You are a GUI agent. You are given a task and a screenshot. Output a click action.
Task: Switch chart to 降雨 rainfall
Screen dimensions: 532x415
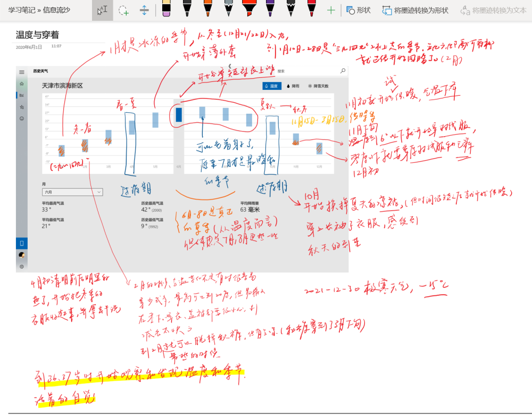click(x=293, y=86)
